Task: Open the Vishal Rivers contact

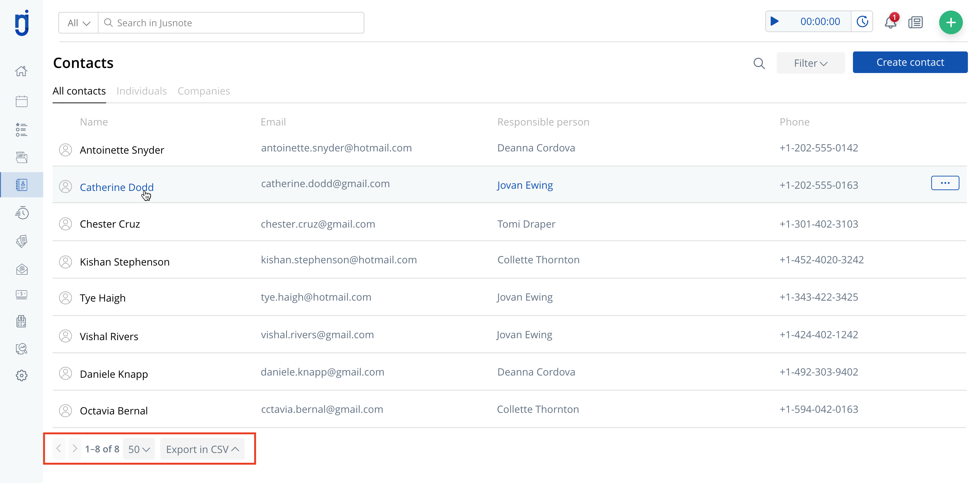Action: click(109, 337)
